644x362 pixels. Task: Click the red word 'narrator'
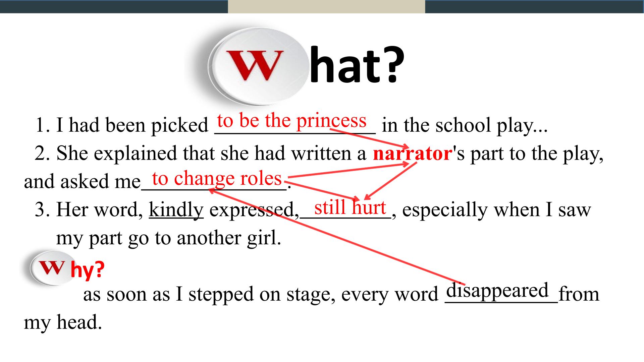[x=412, y=154]
